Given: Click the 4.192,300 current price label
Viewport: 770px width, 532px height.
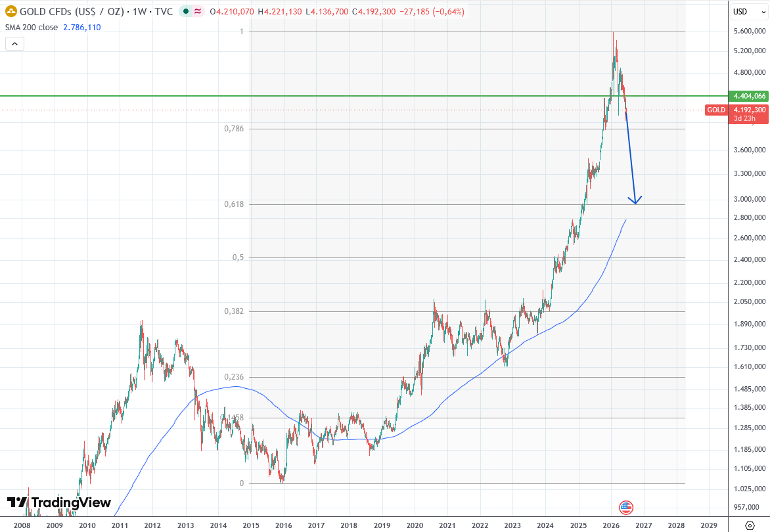Looking at the screenshot, I should tap(750, 110).
